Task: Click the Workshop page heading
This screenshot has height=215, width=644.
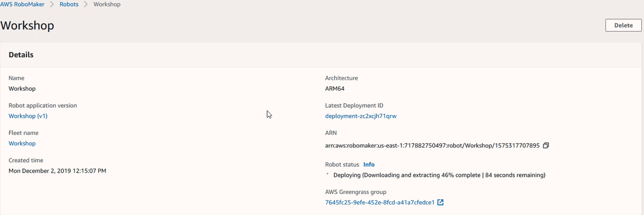Action: click(x=27, y=25)
